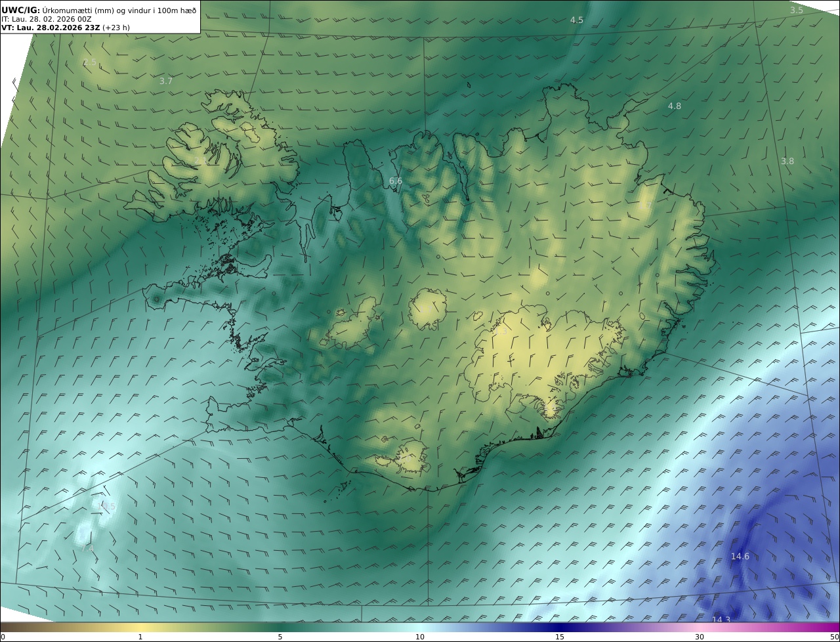Click the colour scale tick labelled 15
The height and width of the screenshot is (642, 840).
point(560,637)
